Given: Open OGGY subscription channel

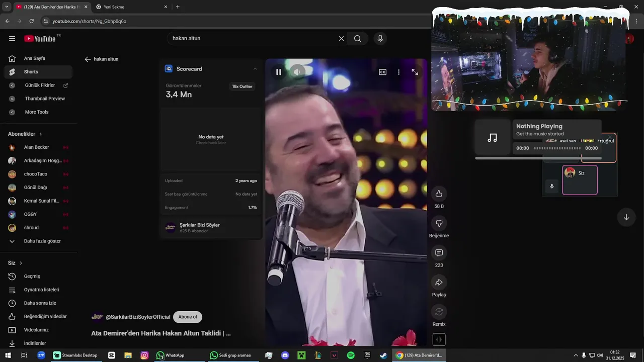Looking at the screenshot, I should 38,214.
